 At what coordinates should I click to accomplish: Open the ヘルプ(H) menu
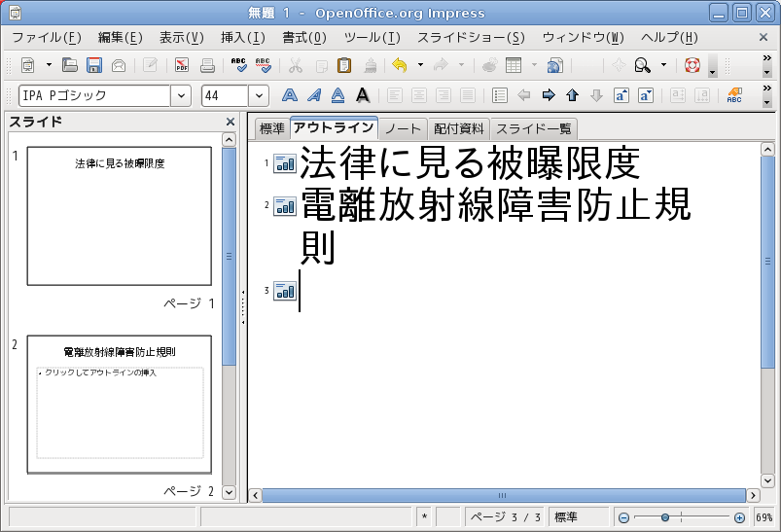coord(669,37)
